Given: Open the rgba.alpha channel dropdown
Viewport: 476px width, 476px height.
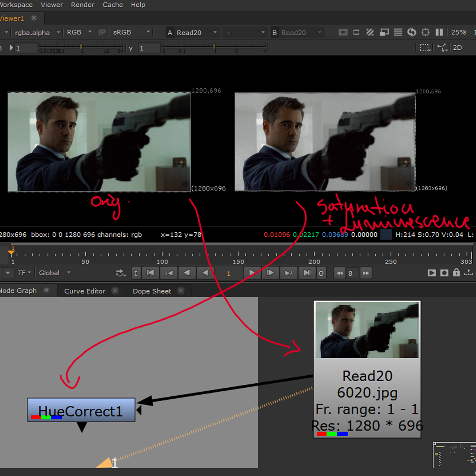Looking at the screenshot, I should coord(37,32).
